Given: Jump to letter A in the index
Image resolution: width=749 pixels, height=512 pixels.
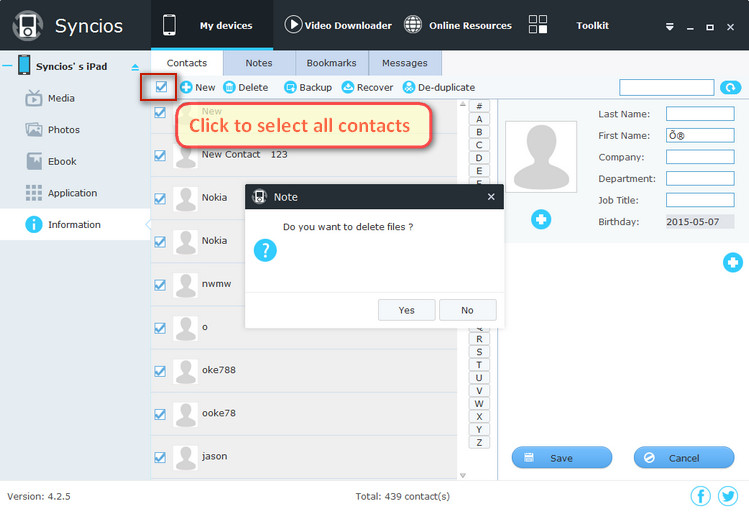Looking at the screenshot, I should pos(479,119).
